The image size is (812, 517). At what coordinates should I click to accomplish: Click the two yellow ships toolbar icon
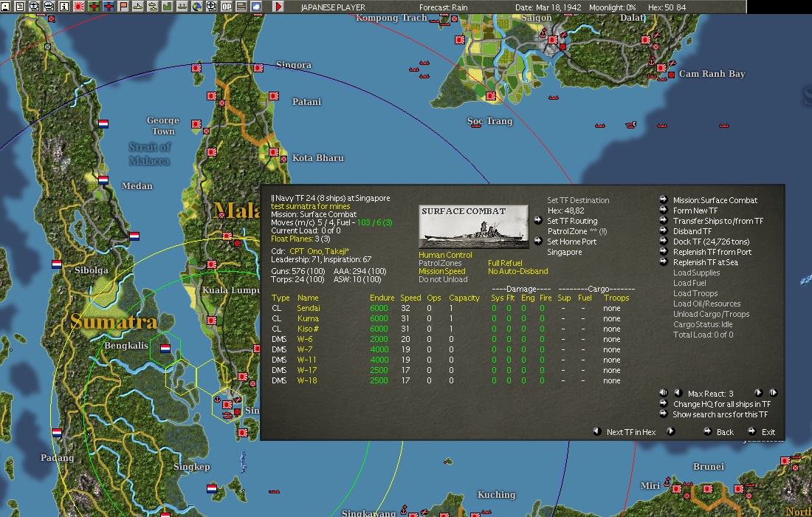coord(153,7)
